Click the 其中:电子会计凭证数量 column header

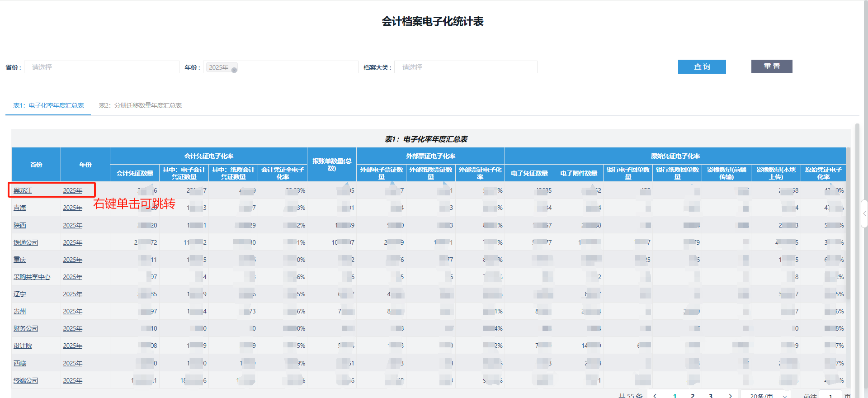click(184, 173)
